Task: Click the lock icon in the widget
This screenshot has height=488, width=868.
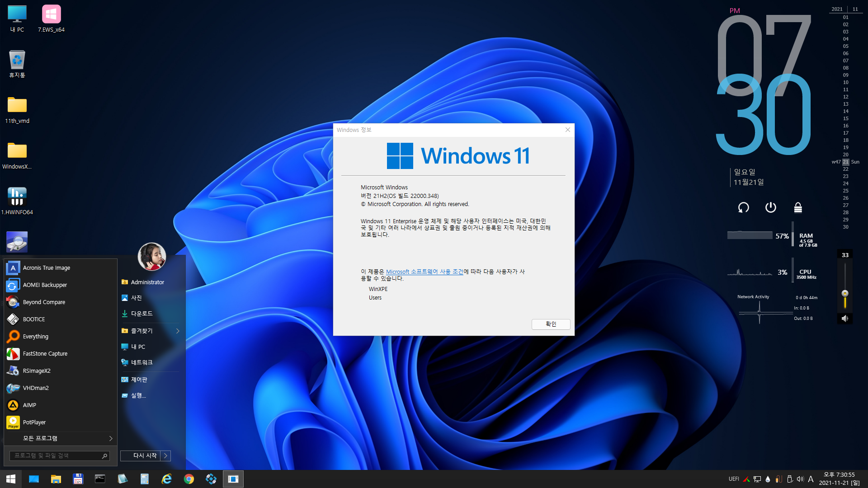Action: [x=798, y=207]
